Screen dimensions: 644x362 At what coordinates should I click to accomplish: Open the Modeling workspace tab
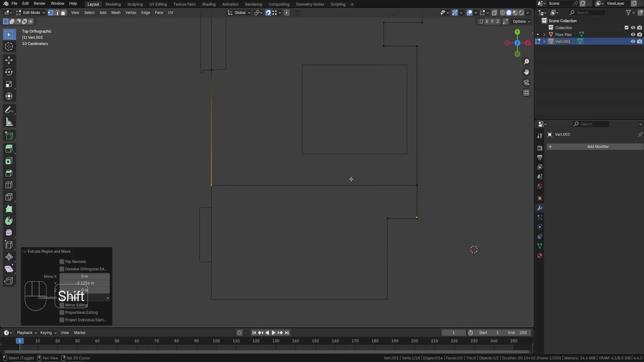tap(113, 4)
